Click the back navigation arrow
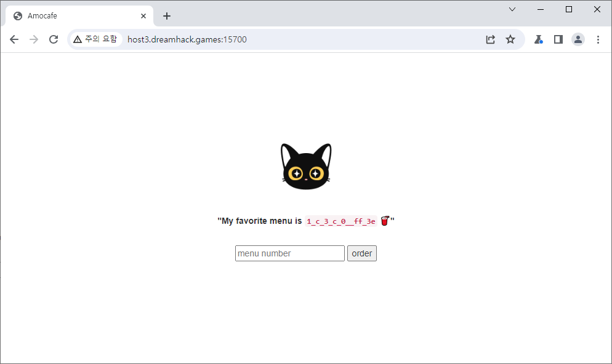Viewport: 612px width, 364px height. (x=14, y=39)
